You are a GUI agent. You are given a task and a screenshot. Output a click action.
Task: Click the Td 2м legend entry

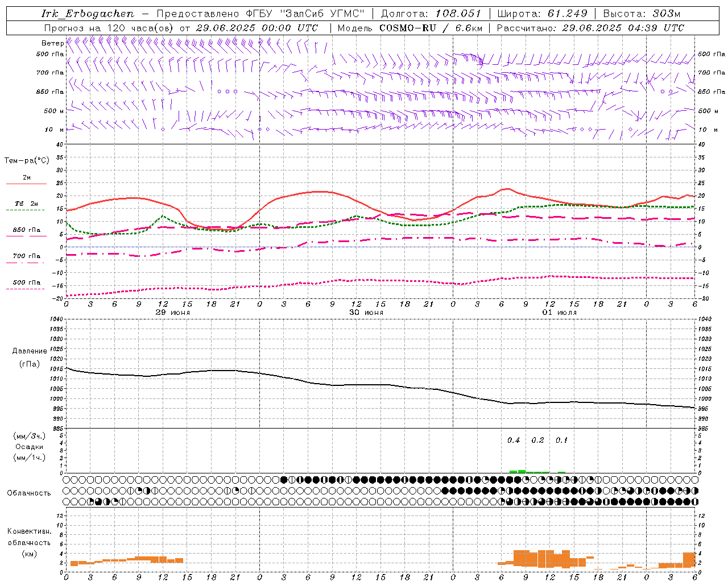[26, 203]
